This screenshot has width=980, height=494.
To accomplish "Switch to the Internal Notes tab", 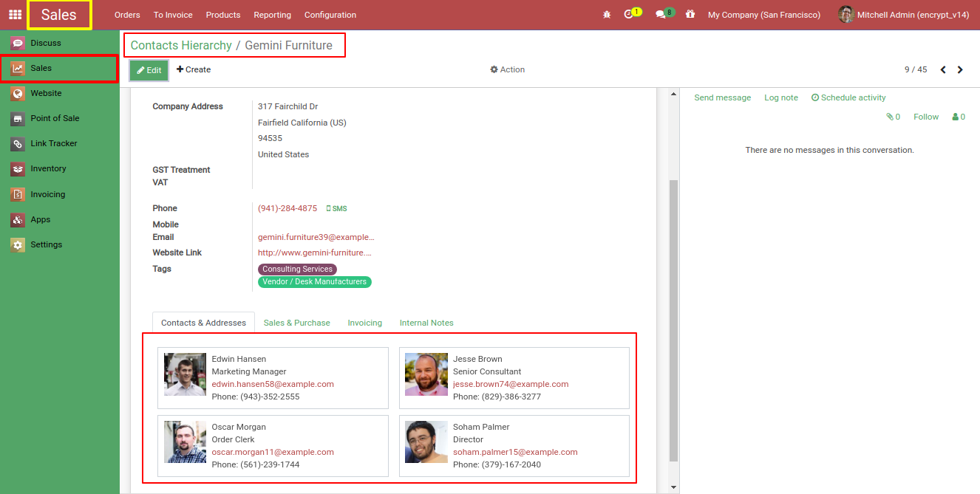I will click(x=426, y=323).
